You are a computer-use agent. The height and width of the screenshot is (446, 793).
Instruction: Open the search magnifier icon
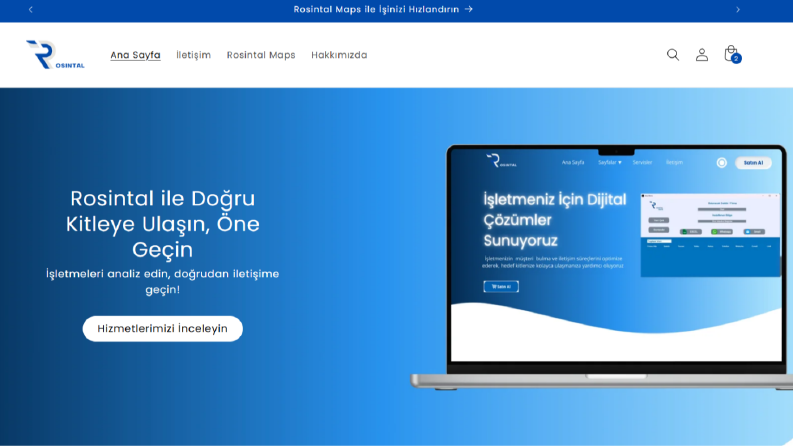(x=673, y=55)
